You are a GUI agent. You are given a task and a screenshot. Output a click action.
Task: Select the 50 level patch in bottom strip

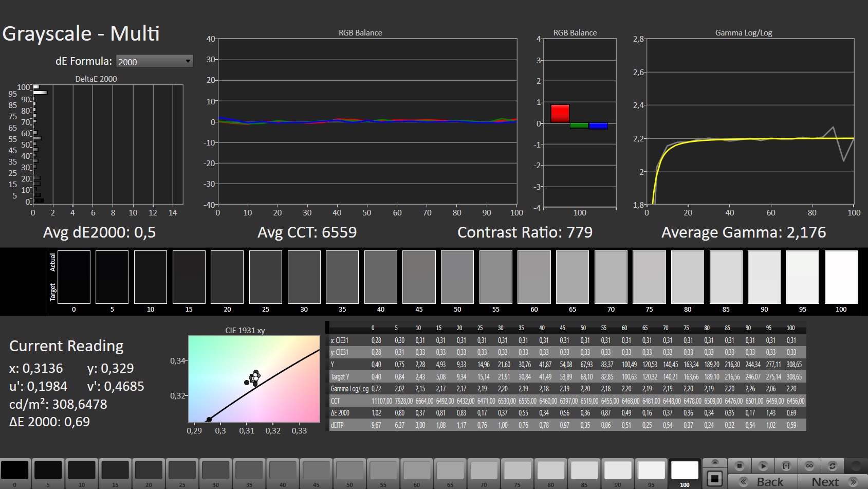point(349,473)
